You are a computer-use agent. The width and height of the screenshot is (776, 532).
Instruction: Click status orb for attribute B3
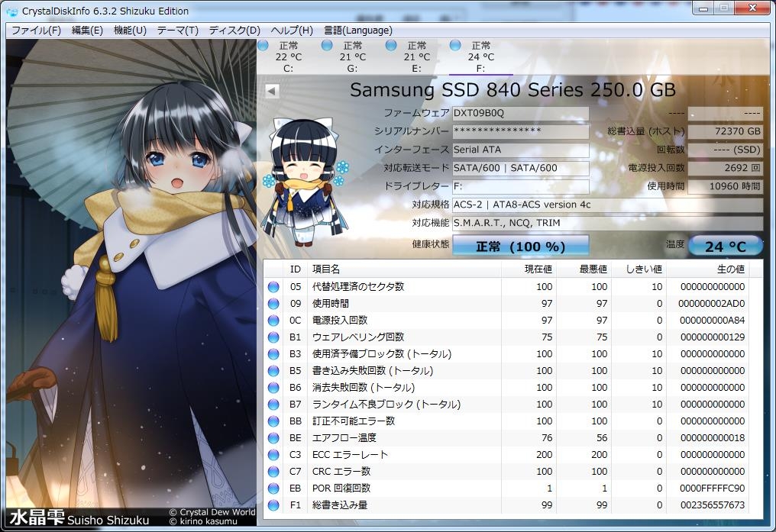273,354
